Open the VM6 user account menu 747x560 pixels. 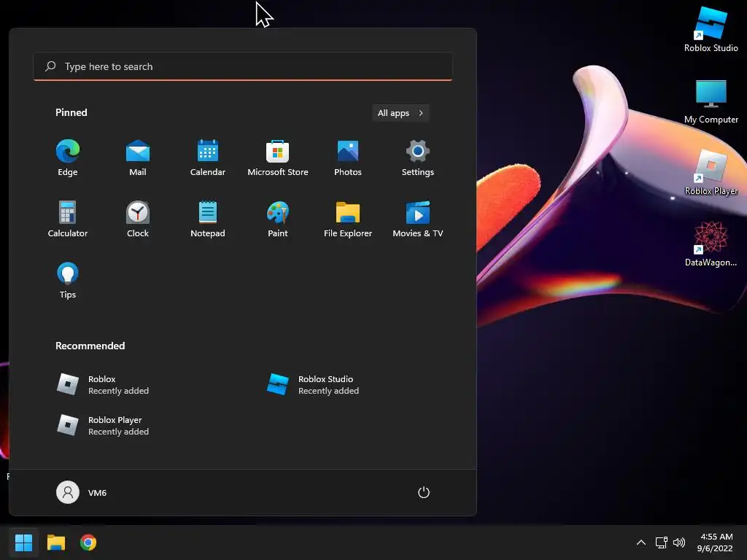tap(82, 492)
